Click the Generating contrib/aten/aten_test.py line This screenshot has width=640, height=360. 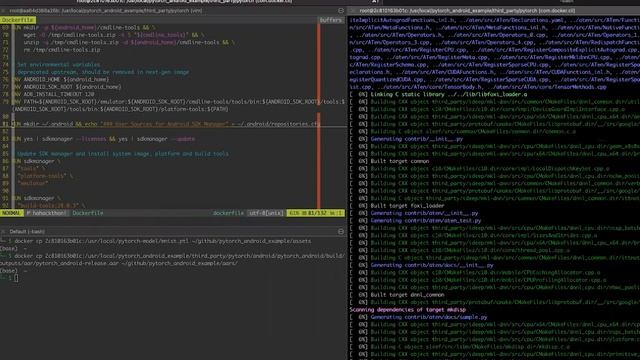pos(416,220)
